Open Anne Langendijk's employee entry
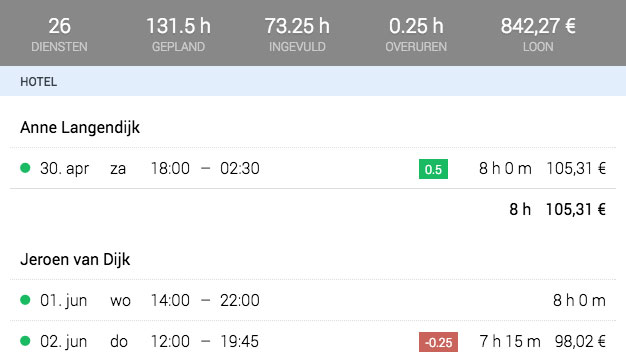 pos(80,128)
